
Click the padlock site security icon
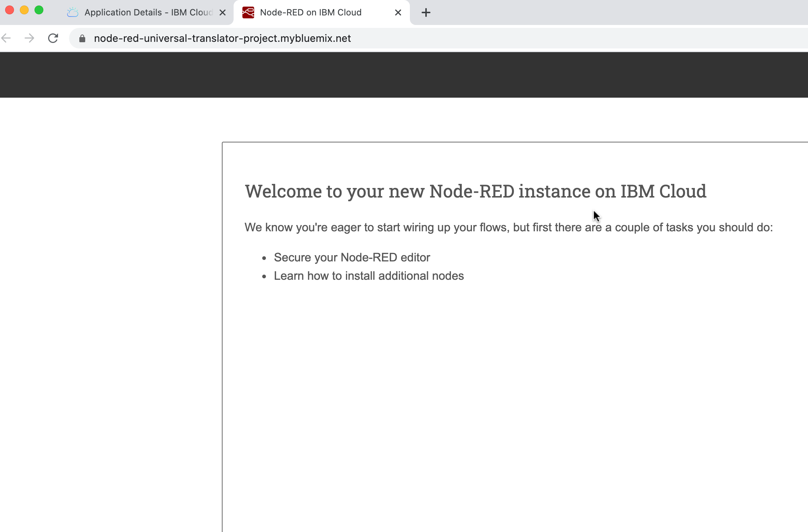click(82, 39)
